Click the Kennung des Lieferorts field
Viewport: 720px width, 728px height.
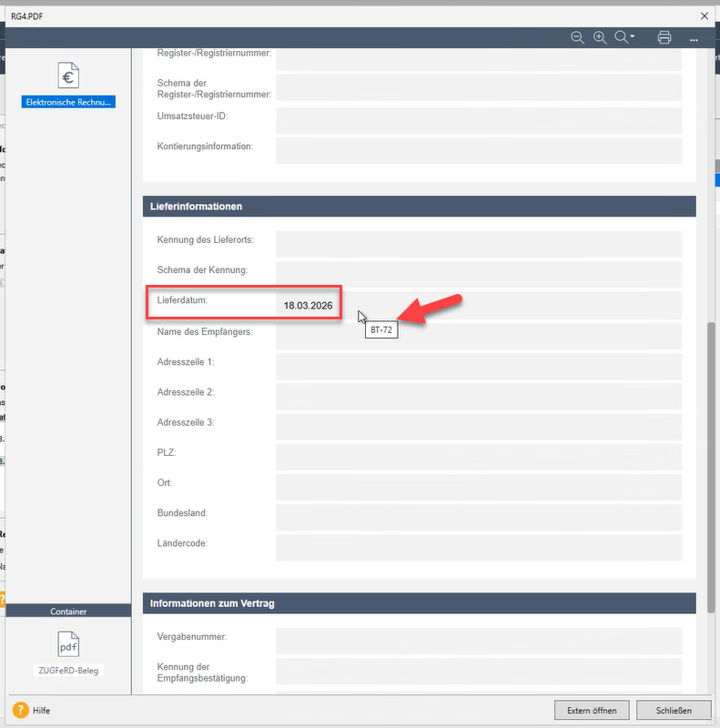(479, 244)
